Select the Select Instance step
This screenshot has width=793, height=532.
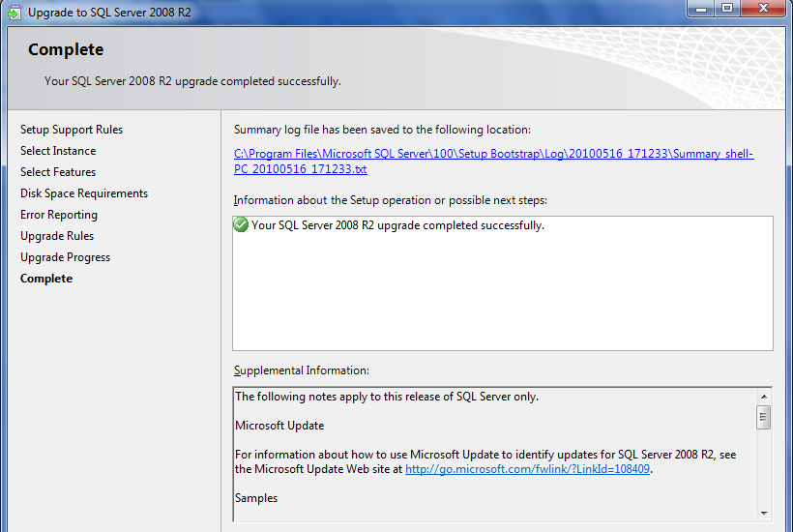click(58, 151)
